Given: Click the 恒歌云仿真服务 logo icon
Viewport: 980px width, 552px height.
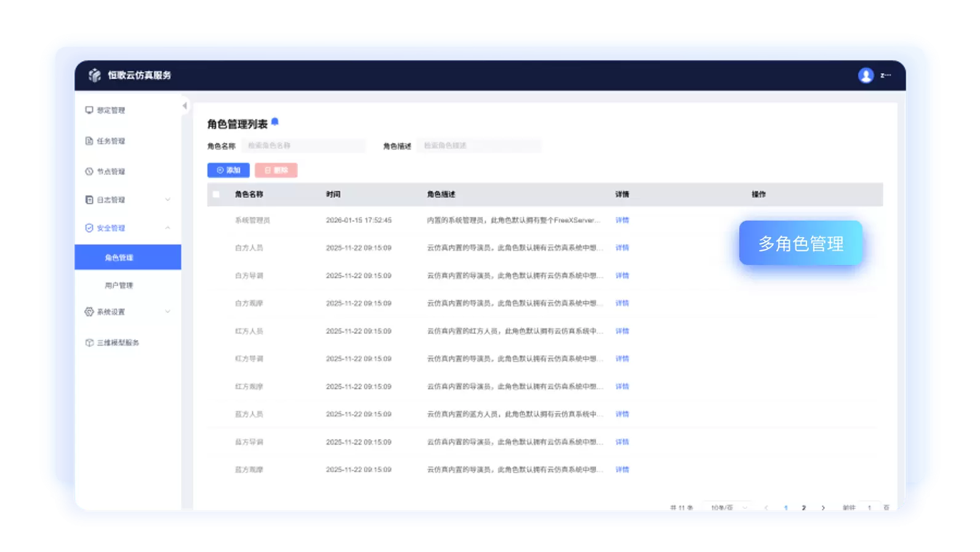Looking at the screenshot, I should coord(94,75).
